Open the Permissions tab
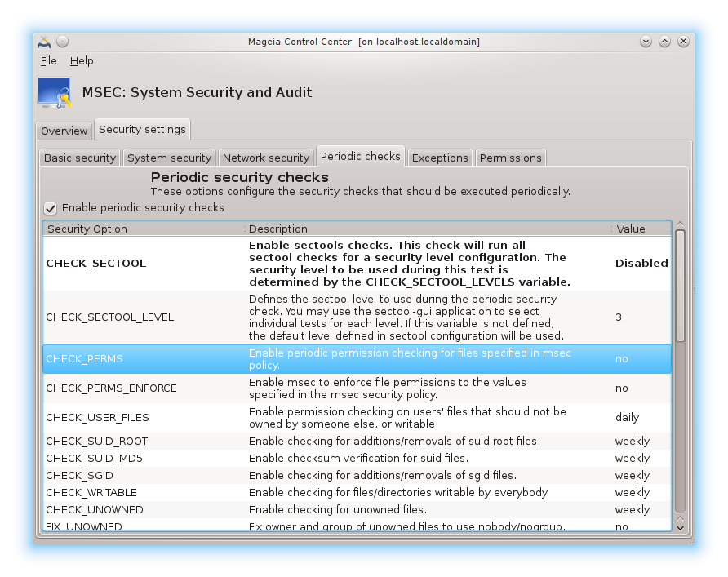728x577 pixels. point(510,158)
